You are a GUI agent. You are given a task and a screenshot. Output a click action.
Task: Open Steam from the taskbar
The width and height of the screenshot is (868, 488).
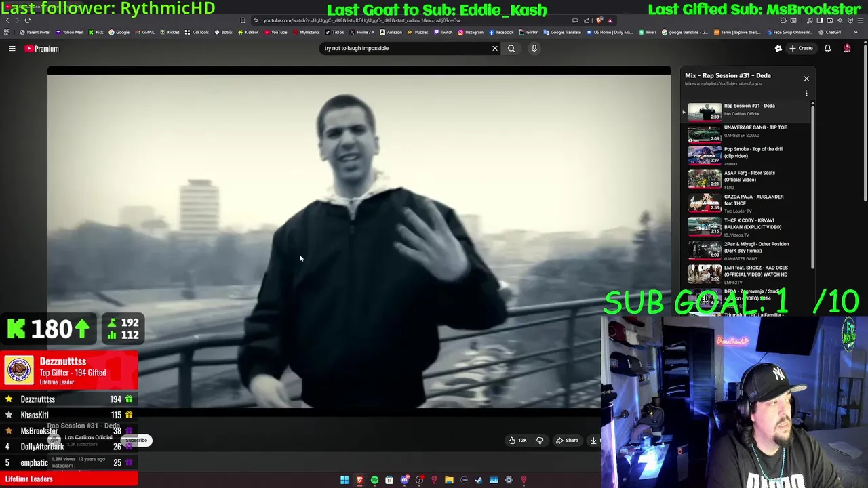[479, 480]
